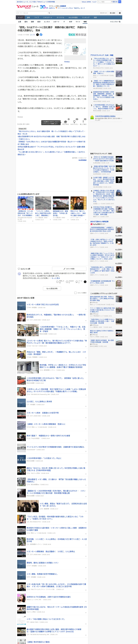Viewport: 138px width, 644px height.
Task: Share the comment on X
Action: (x=85, y=282)
